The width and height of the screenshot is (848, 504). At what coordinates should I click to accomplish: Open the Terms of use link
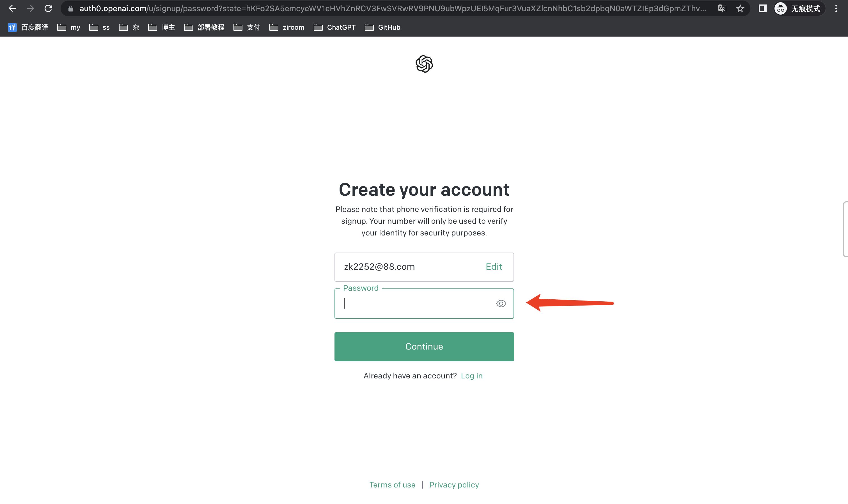[392, 485]
